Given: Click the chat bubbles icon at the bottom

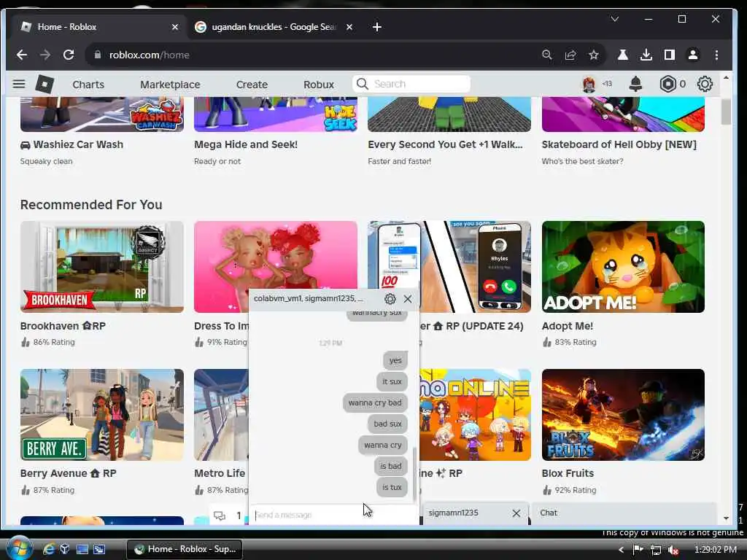Looking at the screenshot, I should [219, 516].
